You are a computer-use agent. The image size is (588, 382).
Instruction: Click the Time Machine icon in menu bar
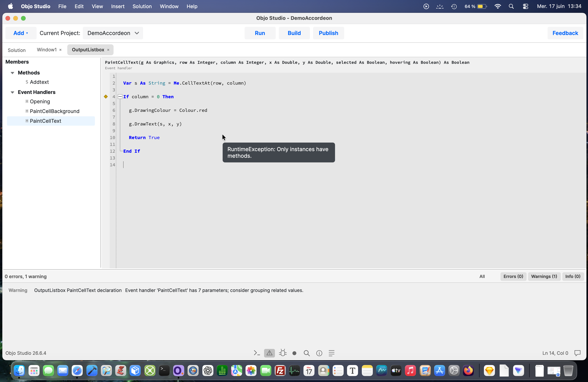point(454,6)
